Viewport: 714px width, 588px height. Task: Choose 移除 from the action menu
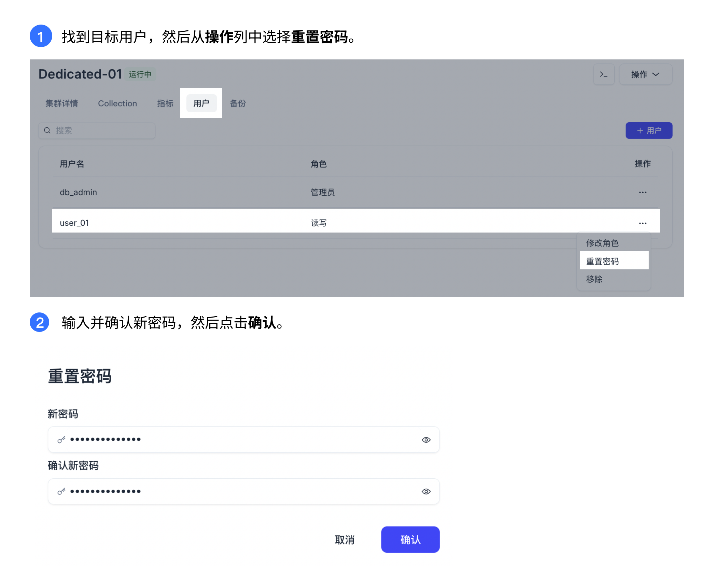[x=594, y=279]
